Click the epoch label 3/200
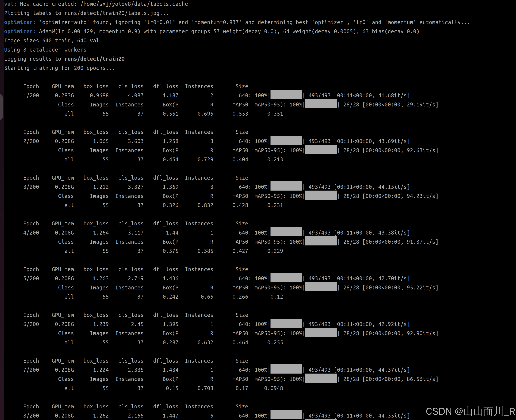The width and height of the screenshot is (516, 420). pyautogui.click(x=31, y=187)
